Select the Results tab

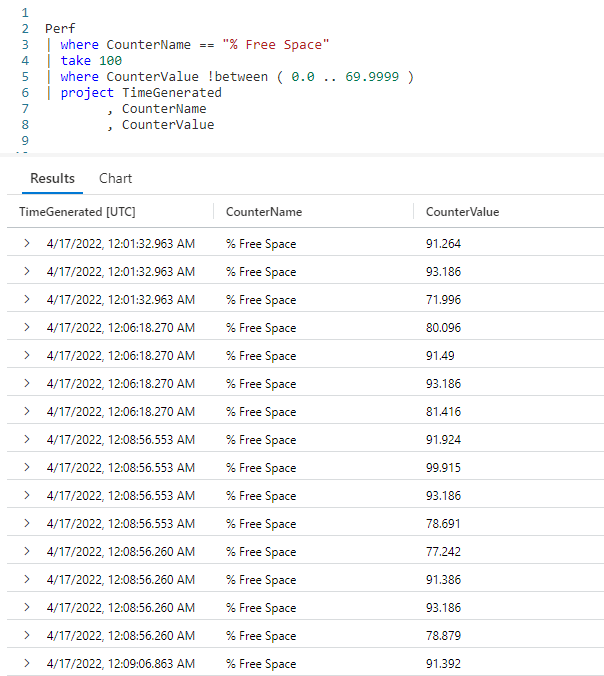[52, 178]
